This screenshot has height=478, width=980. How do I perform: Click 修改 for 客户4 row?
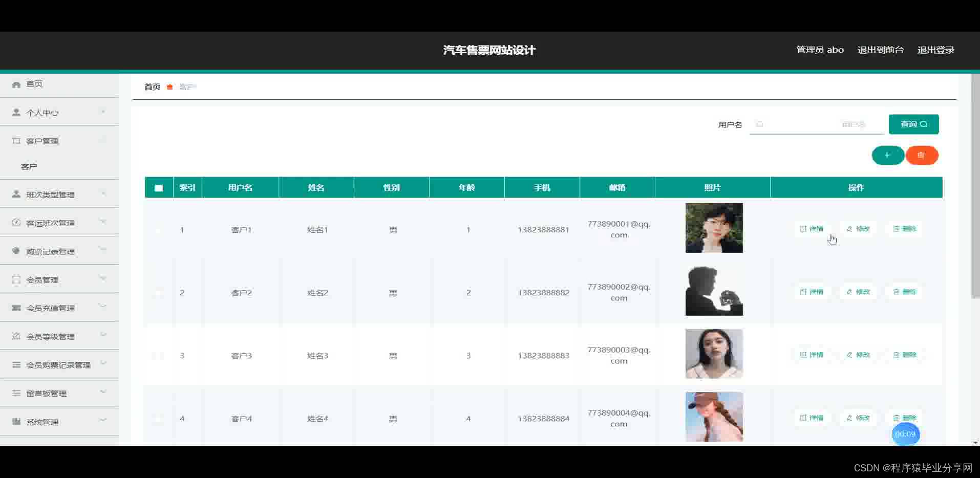(858, 418)
